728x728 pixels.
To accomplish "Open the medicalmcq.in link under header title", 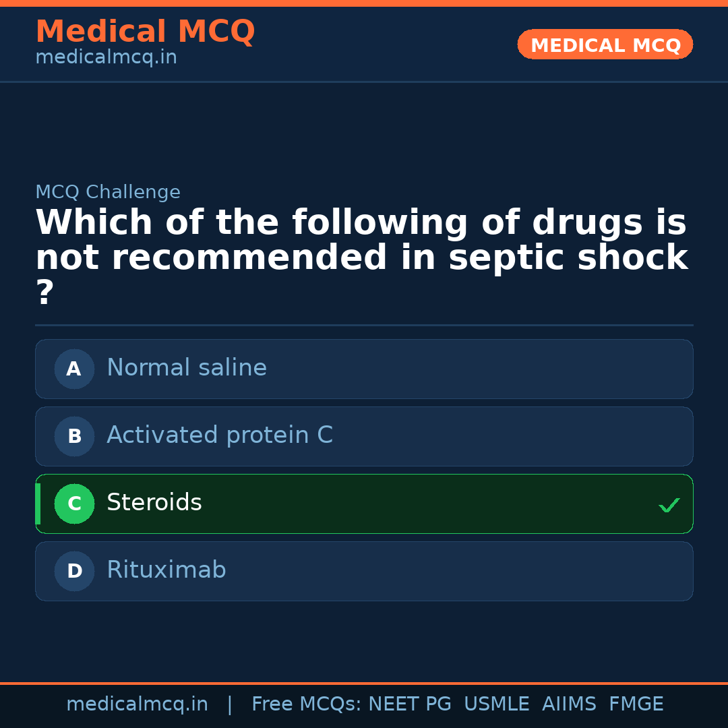I will (106, 58).
